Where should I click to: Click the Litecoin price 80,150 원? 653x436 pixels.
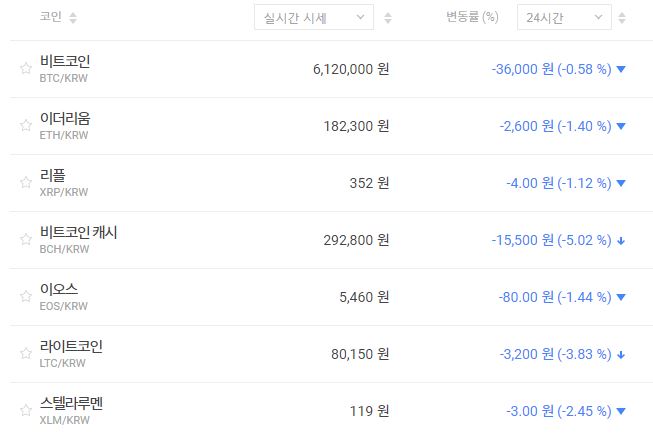tap(360, 354)
